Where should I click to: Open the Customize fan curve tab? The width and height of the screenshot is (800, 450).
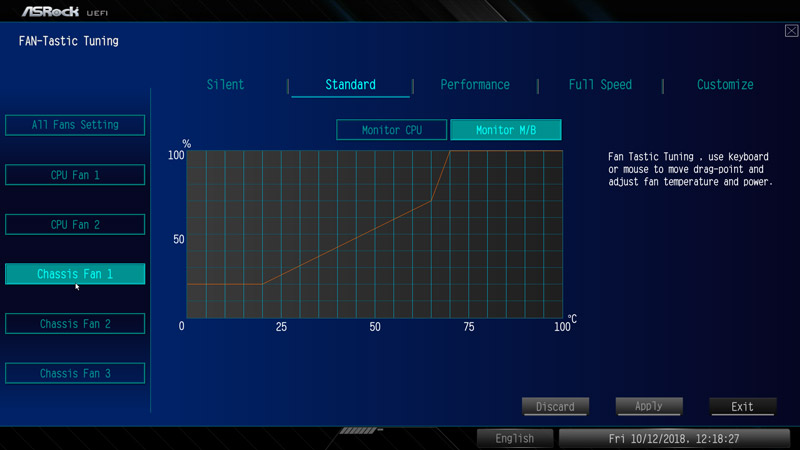[725, 85]
